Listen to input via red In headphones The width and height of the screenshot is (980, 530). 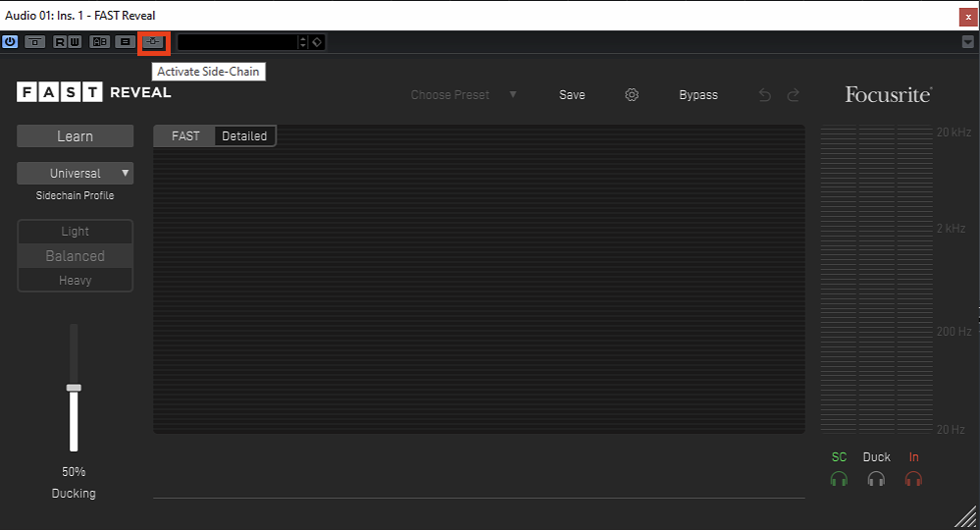(913, 479)
